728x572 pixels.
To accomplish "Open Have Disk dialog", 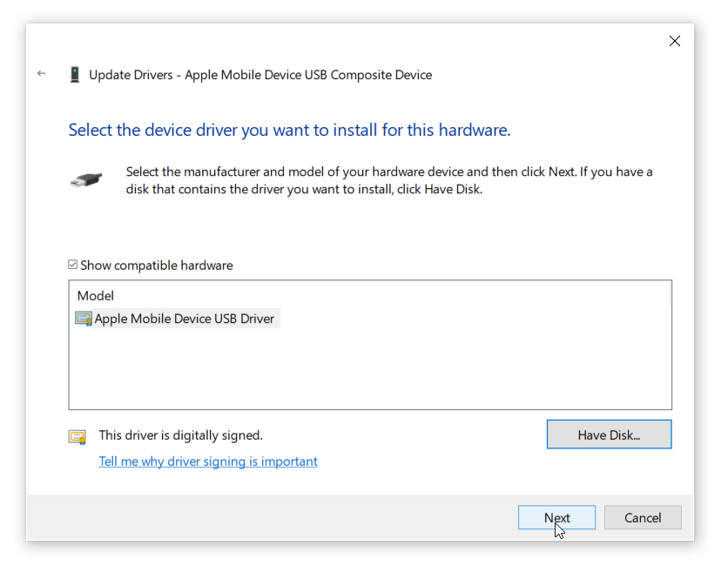I will coord(609,434).
